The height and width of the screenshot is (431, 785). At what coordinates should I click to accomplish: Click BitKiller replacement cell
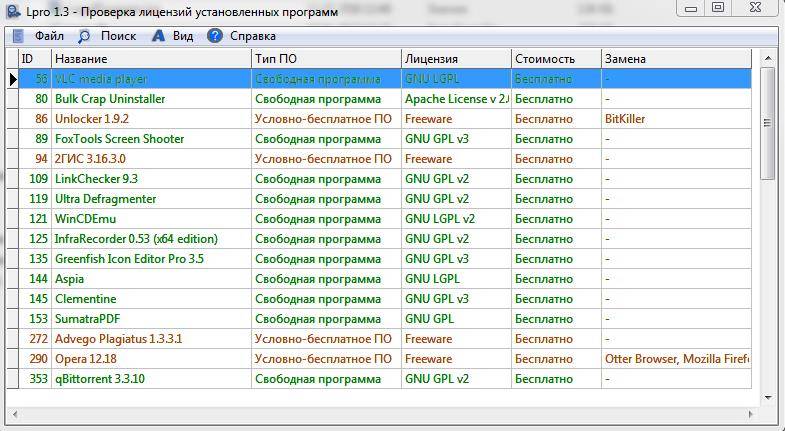tap(676, 119)
